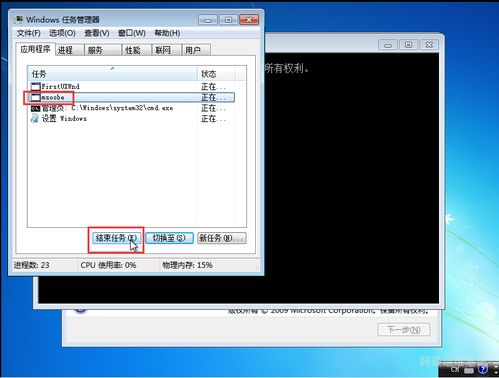
Task: Switch to the 服务 tab
Action: [x=103, y=50]
